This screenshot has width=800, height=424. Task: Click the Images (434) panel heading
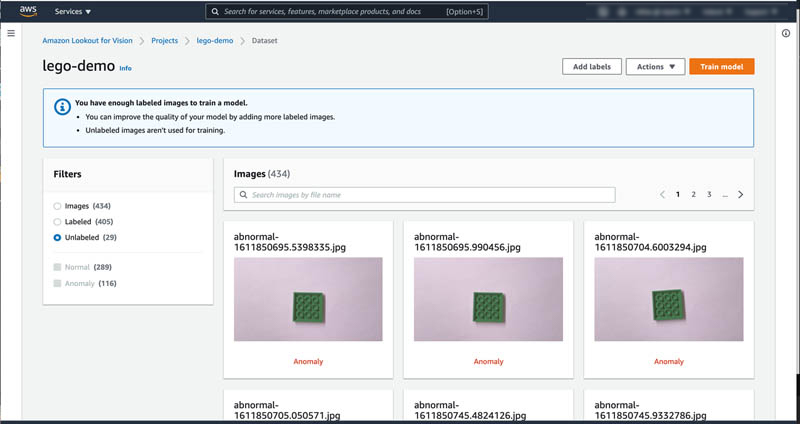click(x=262, y=174)
